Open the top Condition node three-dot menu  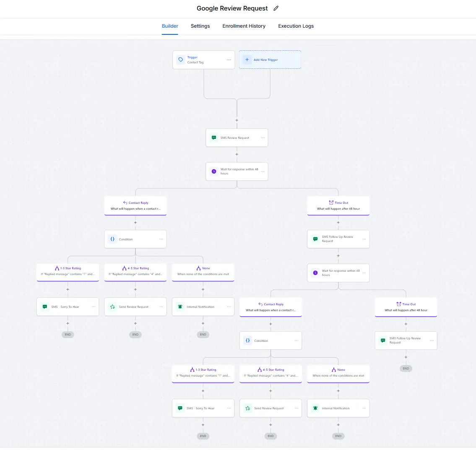coord(161,239)
